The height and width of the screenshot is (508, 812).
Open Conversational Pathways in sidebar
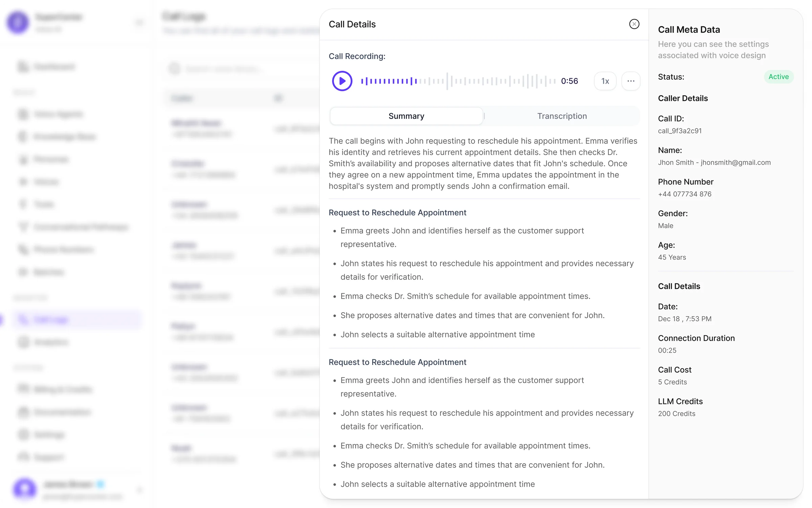tap(81, 227)
